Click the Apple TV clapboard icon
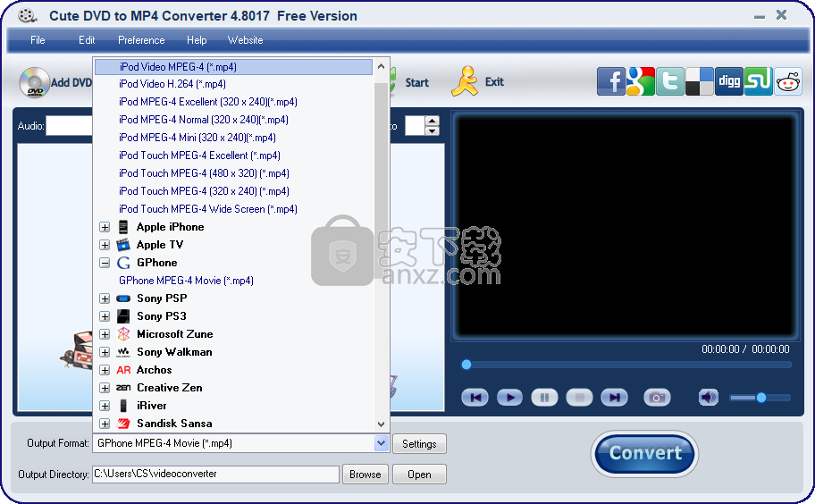 click(123, 245)
